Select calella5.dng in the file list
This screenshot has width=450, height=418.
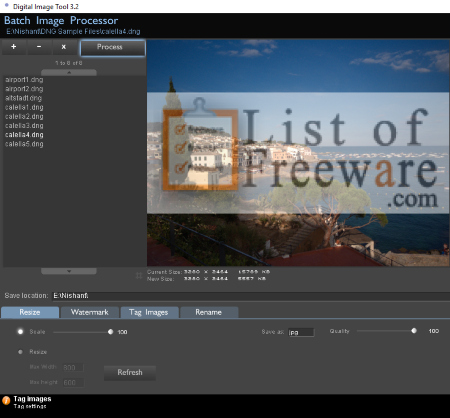(x=24, y=144)
